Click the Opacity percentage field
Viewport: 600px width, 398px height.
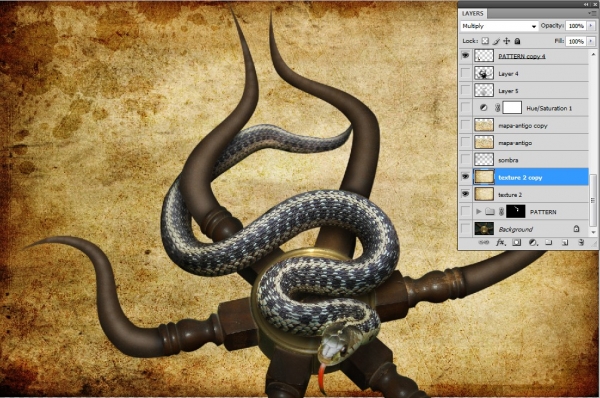(x=576, y=26)
